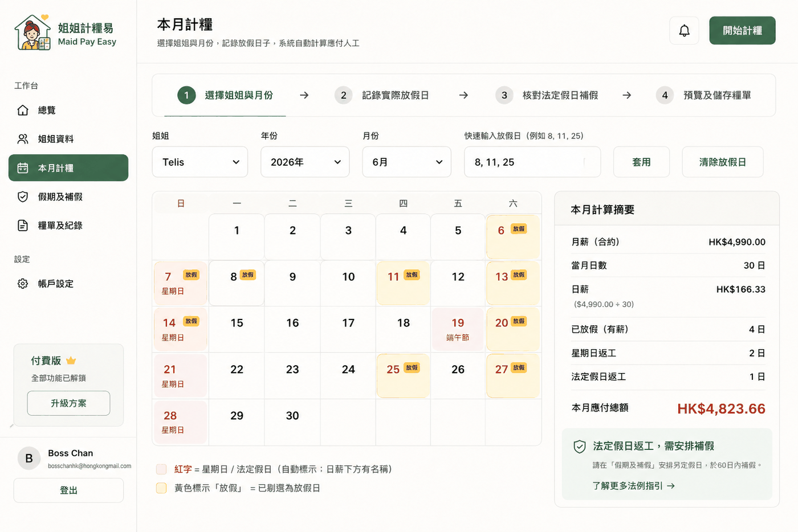
Task: Select calendar day 1
Action: click(x=237, y=236)
